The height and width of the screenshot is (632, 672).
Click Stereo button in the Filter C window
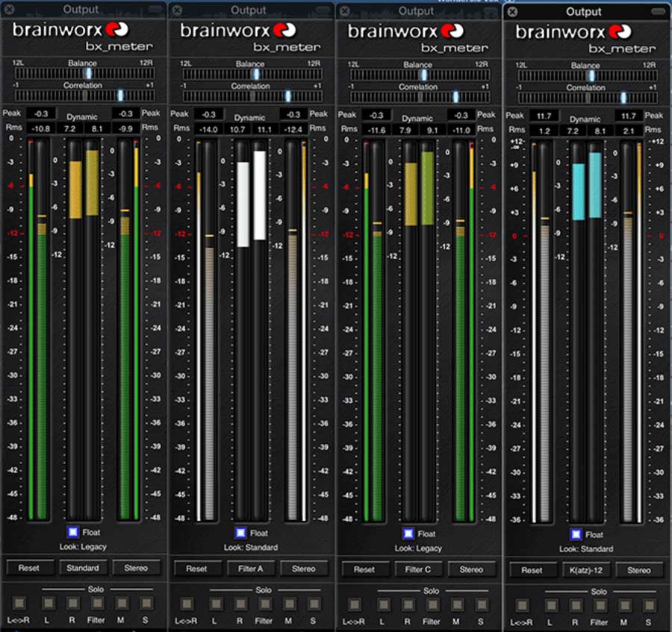pyautogui.click(x=471, y=569)
